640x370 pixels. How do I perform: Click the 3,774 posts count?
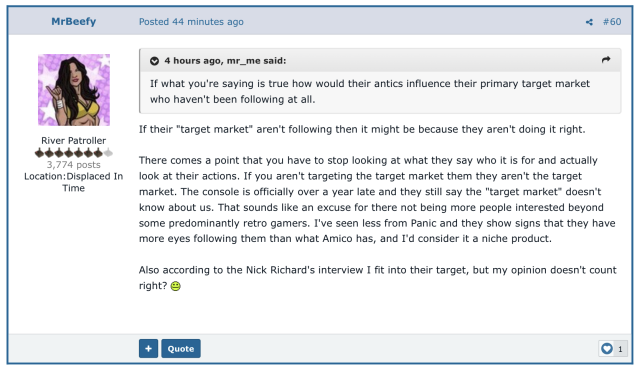73,164
